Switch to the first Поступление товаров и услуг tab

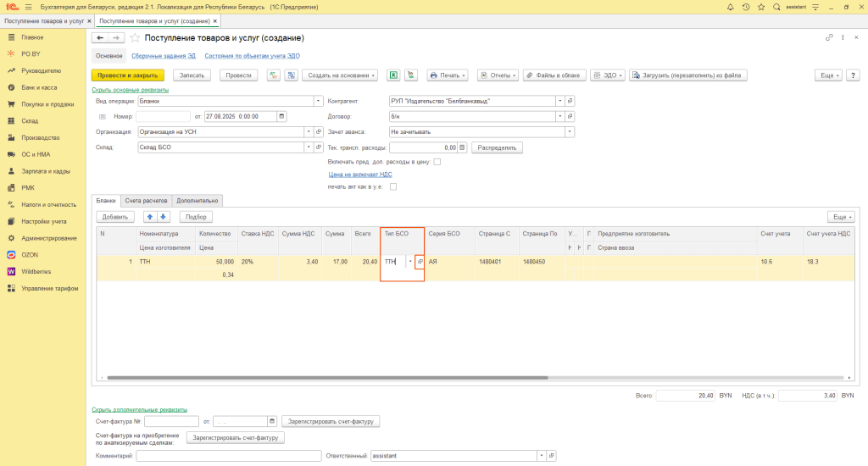pyautogui.click(x=44, y=21)
